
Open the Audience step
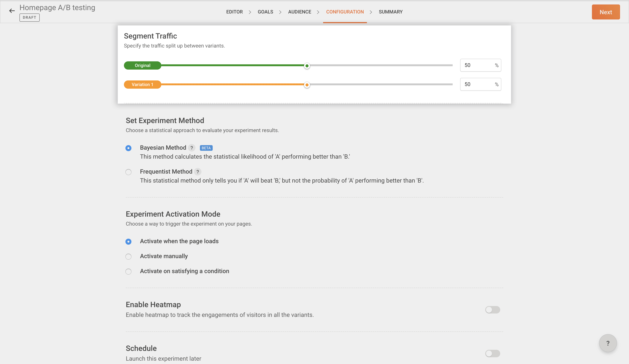(300, 12)
